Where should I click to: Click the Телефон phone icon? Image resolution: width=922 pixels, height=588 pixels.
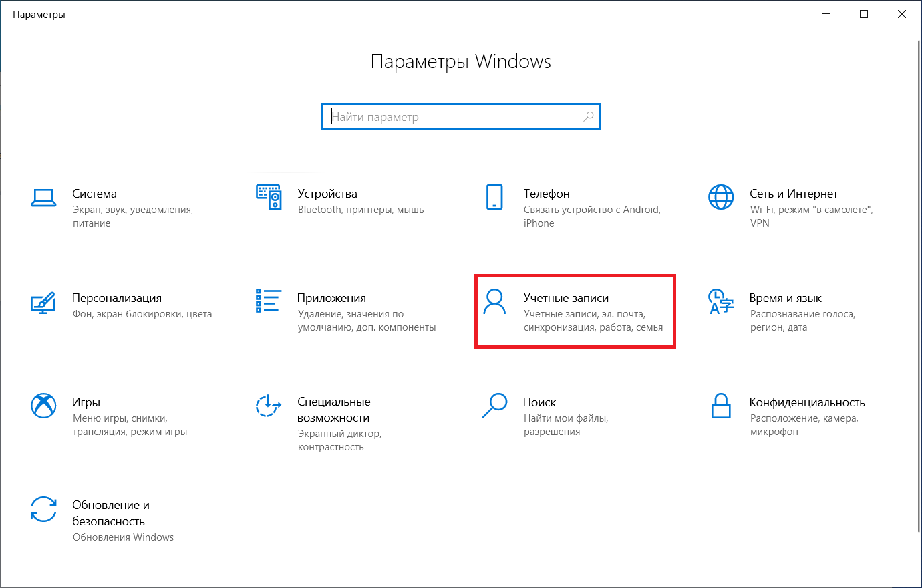(494, 197)
